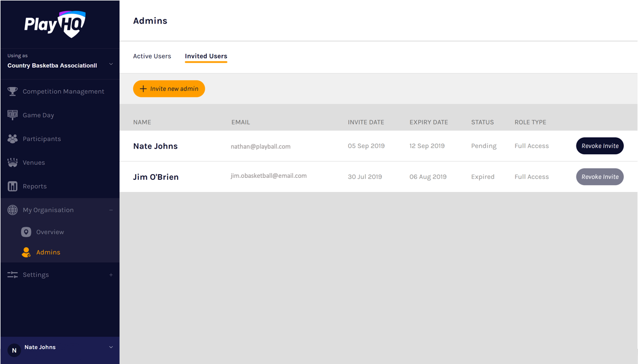638x364 pixels.
Task: Click the Participants people icon
Action: tap(13, 139)
